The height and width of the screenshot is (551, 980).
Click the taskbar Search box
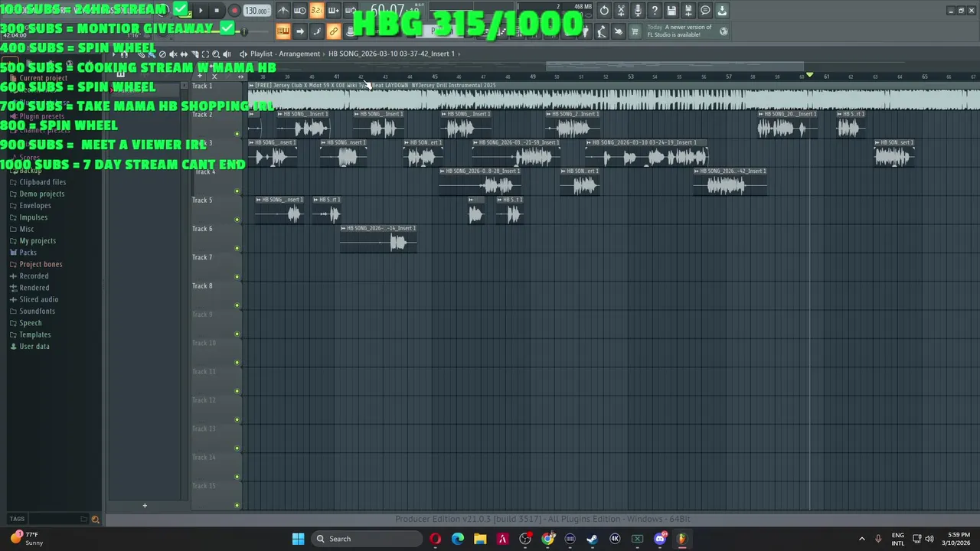[367, 539]
